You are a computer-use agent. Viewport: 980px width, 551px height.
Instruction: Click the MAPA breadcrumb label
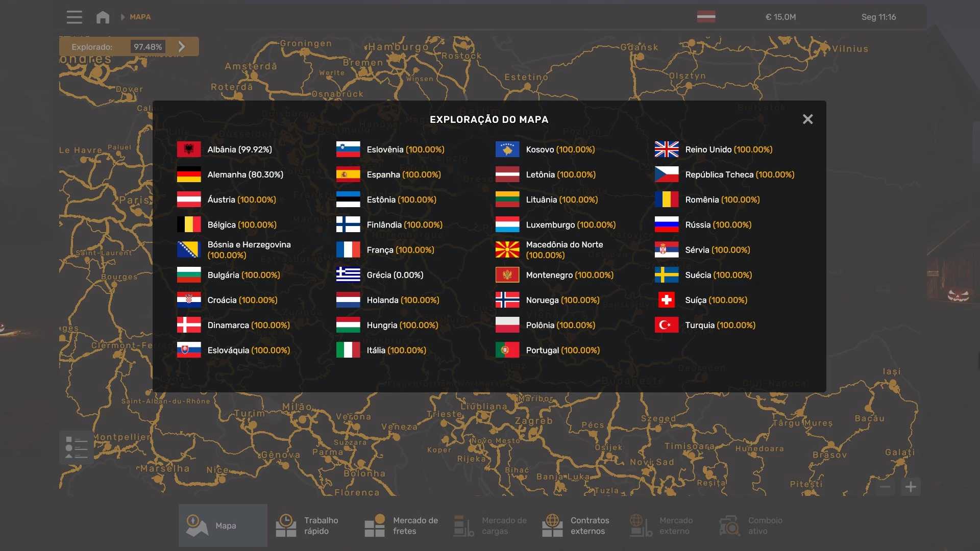(140, 17)
